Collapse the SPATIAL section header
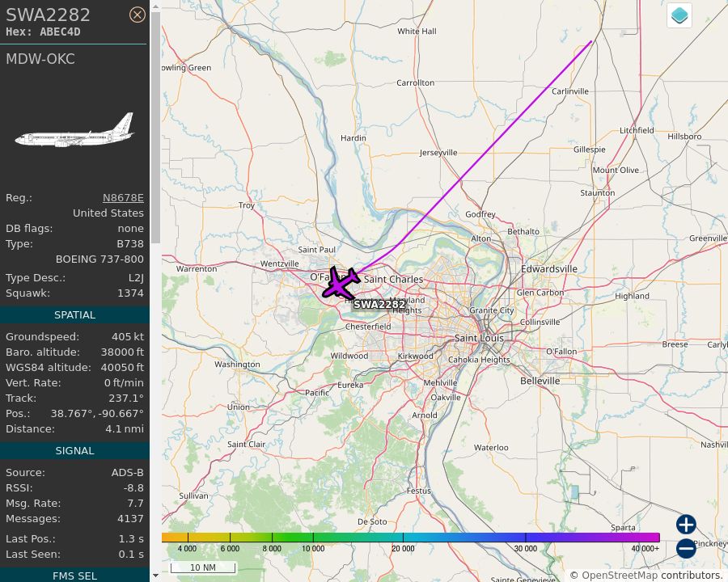The width and height of the screenshot is (728, 582). click(74, 314)
